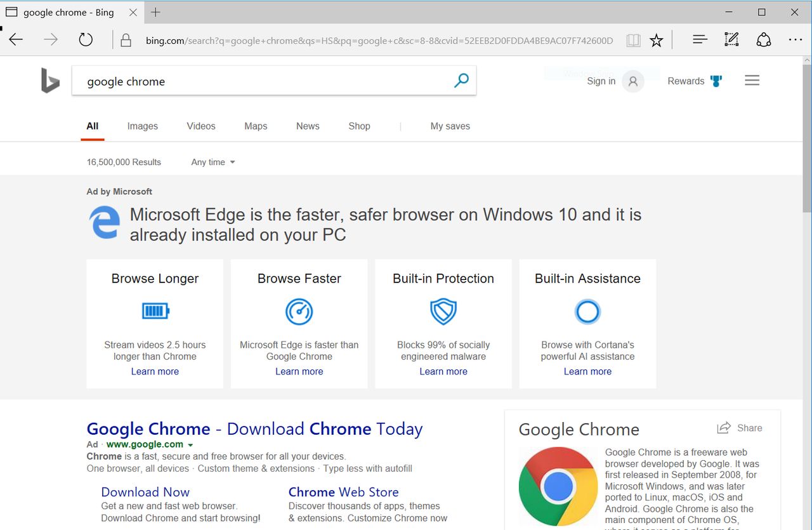This screenshot has width=812, height=530.
Task: Click Learn more under Browse Faster
Action: pyautogui.click(x=299, y=371)
